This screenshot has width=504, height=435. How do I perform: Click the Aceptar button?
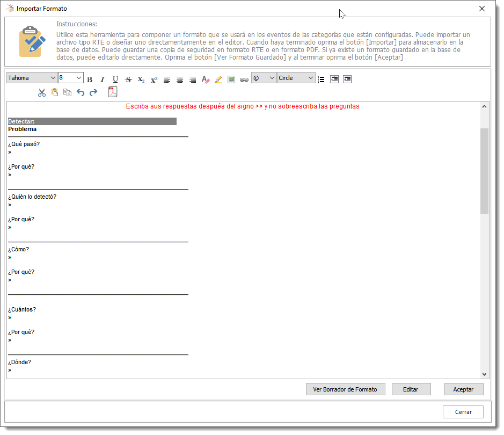point(464,389)
